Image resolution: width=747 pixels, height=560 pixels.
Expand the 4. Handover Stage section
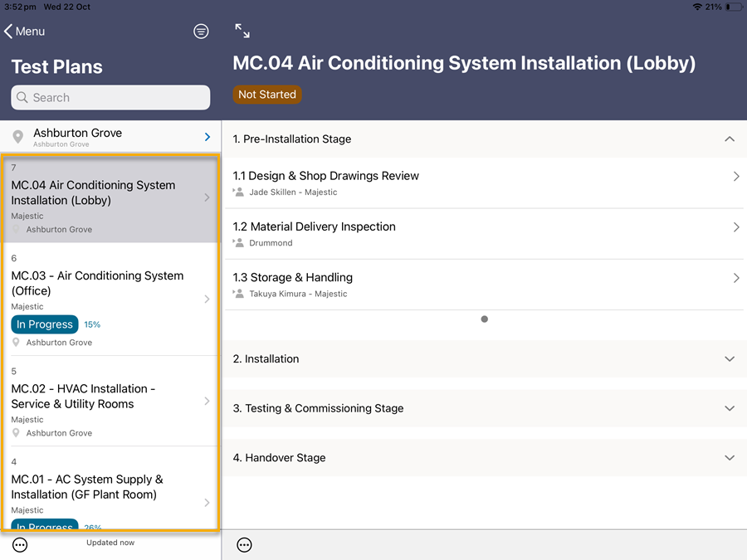click(x=729, y=458)
